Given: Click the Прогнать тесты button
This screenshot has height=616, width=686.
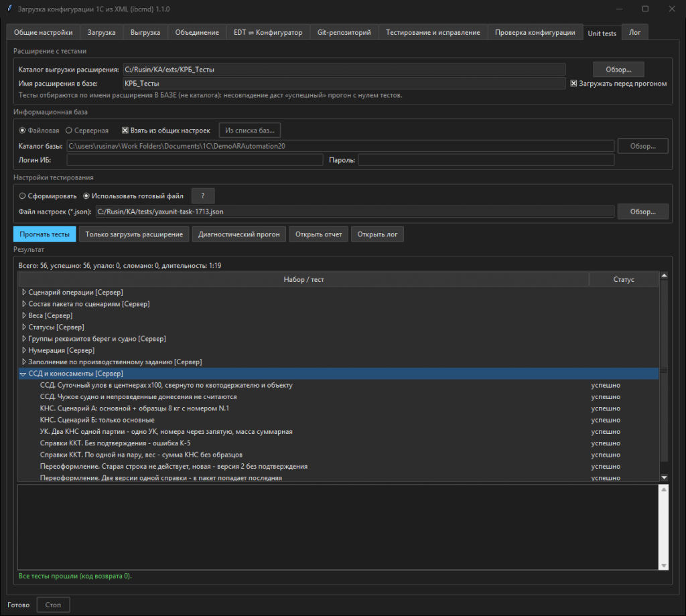Looking at the screenshot, I should (45, 234).
